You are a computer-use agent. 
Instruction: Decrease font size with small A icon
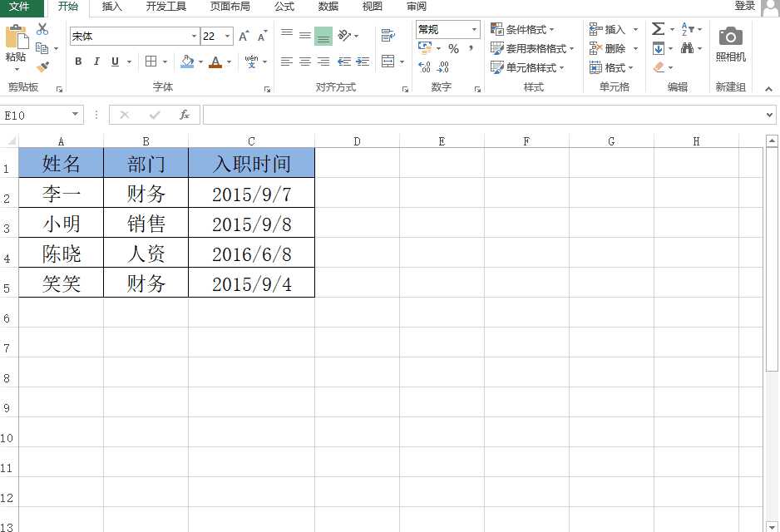click(x=262, y=37)
